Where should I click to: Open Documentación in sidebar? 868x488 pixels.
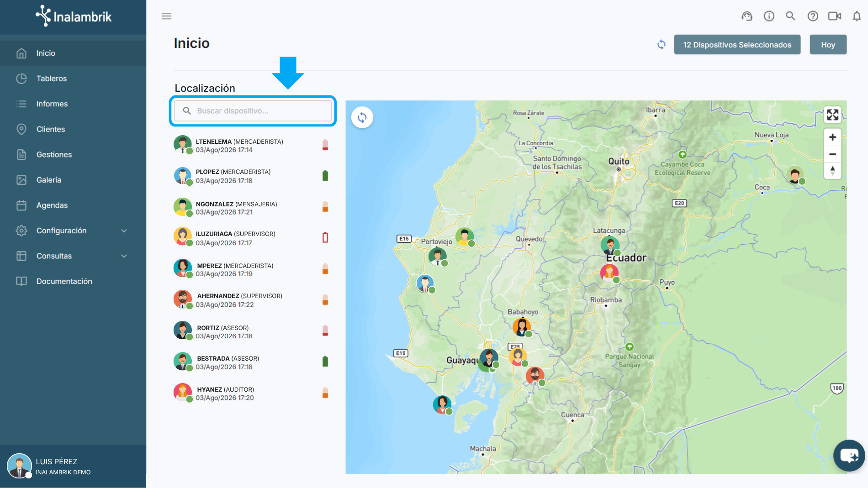[73, 281]
